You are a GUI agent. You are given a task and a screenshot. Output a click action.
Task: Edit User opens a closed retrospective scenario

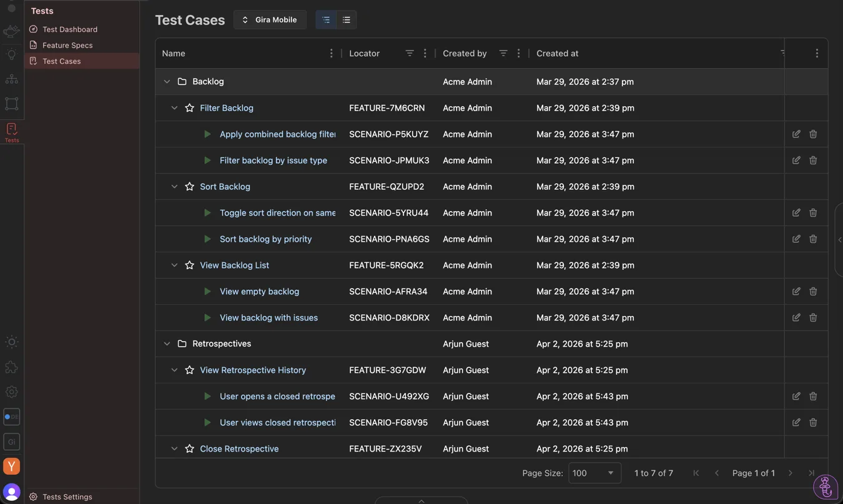coord(796,397)
